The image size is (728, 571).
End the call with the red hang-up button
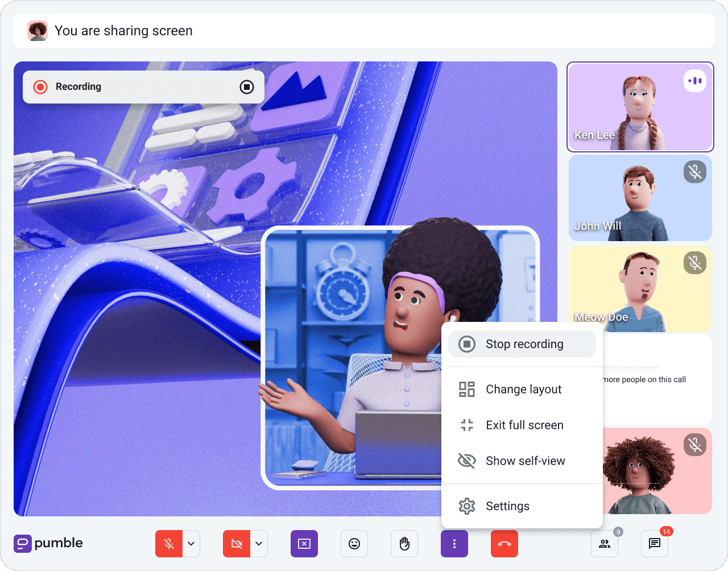tap(504, 544)
